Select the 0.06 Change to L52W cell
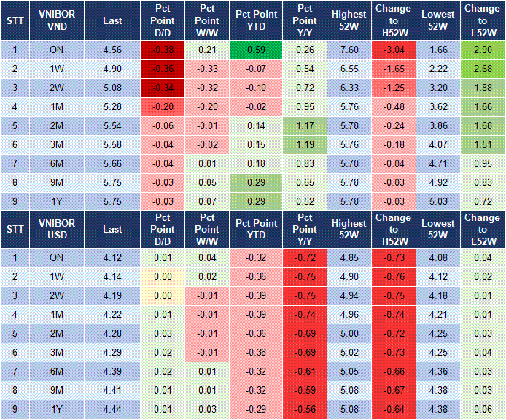 point(482,410)
